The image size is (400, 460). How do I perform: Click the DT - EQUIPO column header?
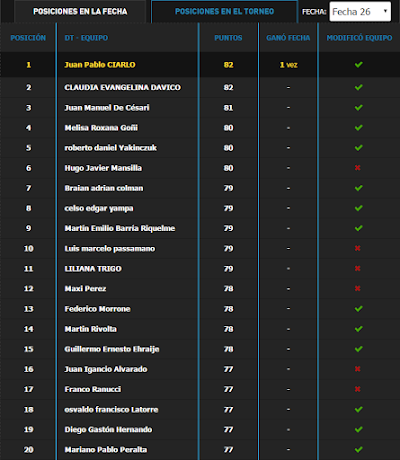(x=86, y=38)
